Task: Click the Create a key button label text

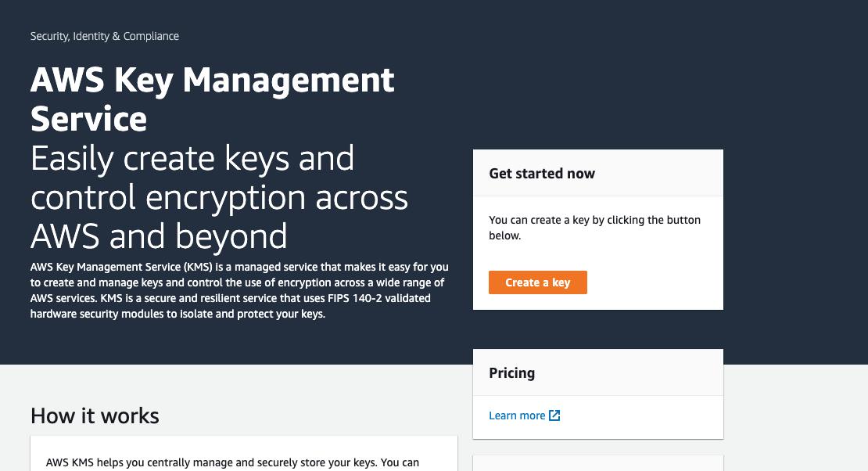Action: click(538, 282)
